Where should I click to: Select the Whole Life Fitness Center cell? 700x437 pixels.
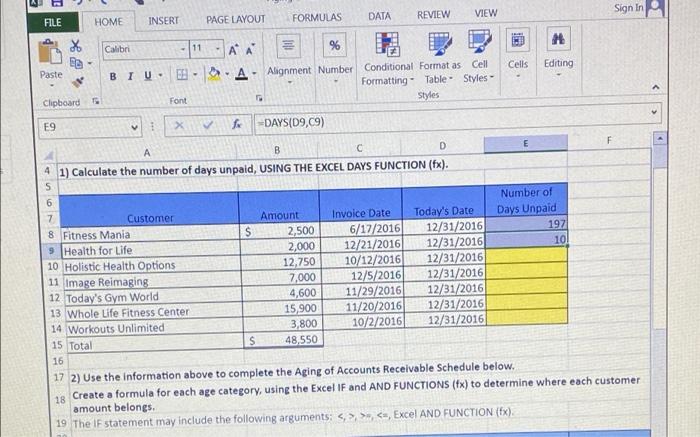(x=154, y=312)
